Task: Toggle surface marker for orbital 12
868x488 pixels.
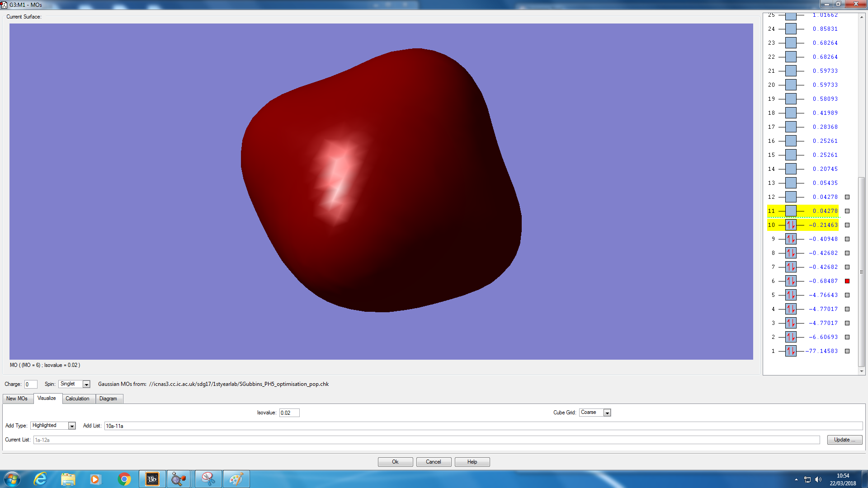Action: pyautogui.click(x=847, y=197)
